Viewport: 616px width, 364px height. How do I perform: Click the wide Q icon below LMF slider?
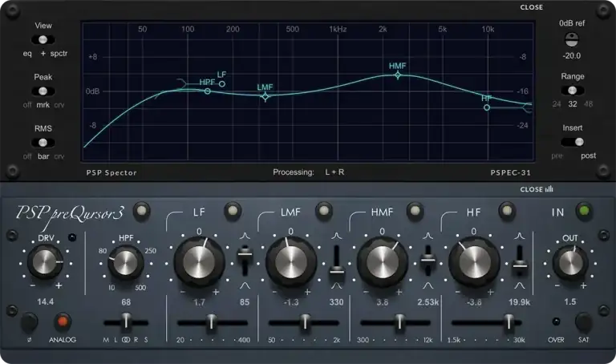tap(337, 285)
